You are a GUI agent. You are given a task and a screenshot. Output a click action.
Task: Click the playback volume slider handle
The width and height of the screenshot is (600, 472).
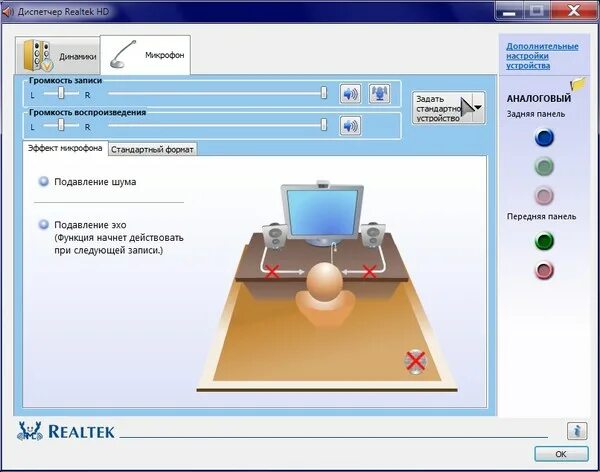coord(324,124)
